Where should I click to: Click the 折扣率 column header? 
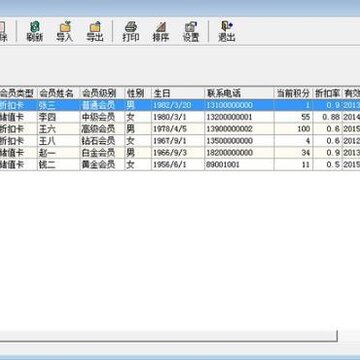(327, 93)
